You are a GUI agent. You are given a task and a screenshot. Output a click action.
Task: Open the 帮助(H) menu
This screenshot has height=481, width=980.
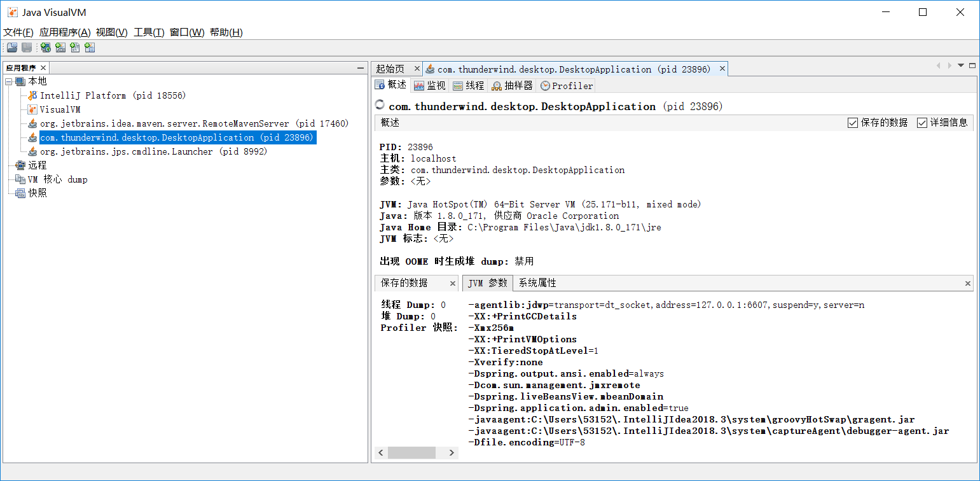point(226,32)
